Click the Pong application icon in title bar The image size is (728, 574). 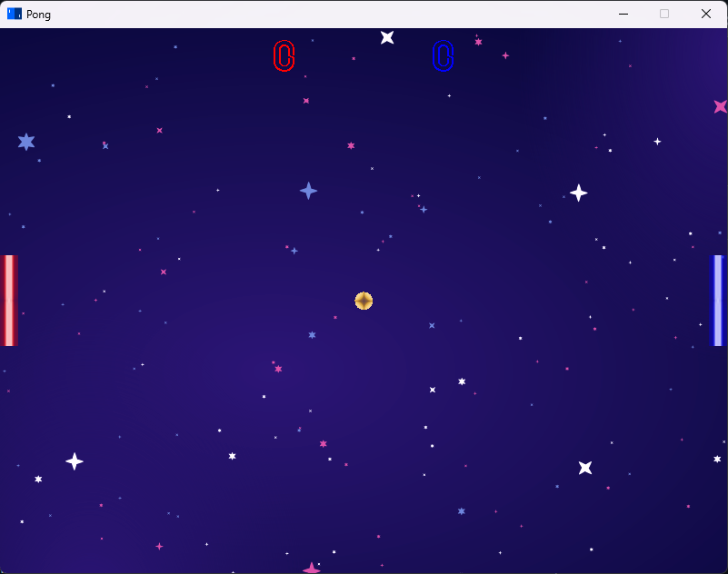point(13,14)
